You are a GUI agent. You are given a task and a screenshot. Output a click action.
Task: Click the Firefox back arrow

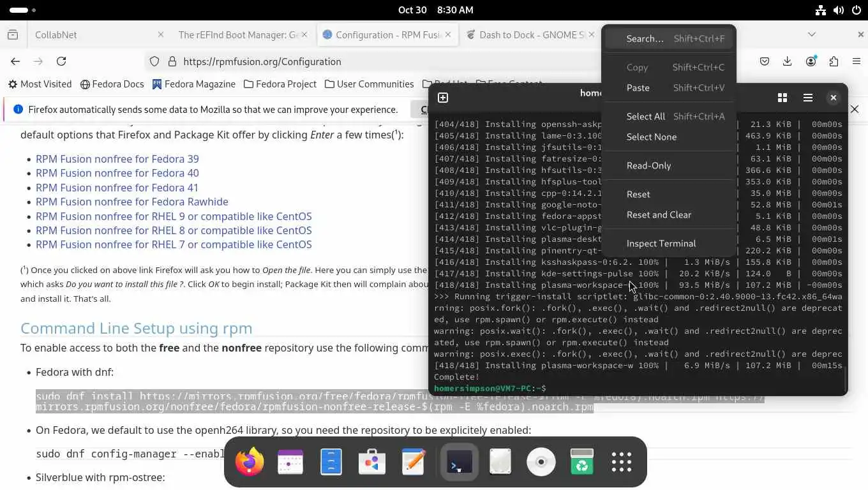[15, 61]
